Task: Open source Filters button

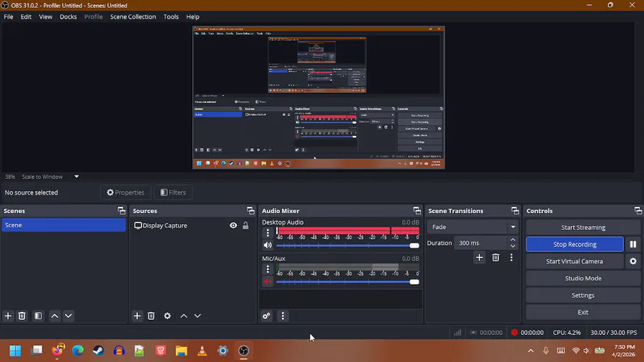Action: (x=173, y=192)
